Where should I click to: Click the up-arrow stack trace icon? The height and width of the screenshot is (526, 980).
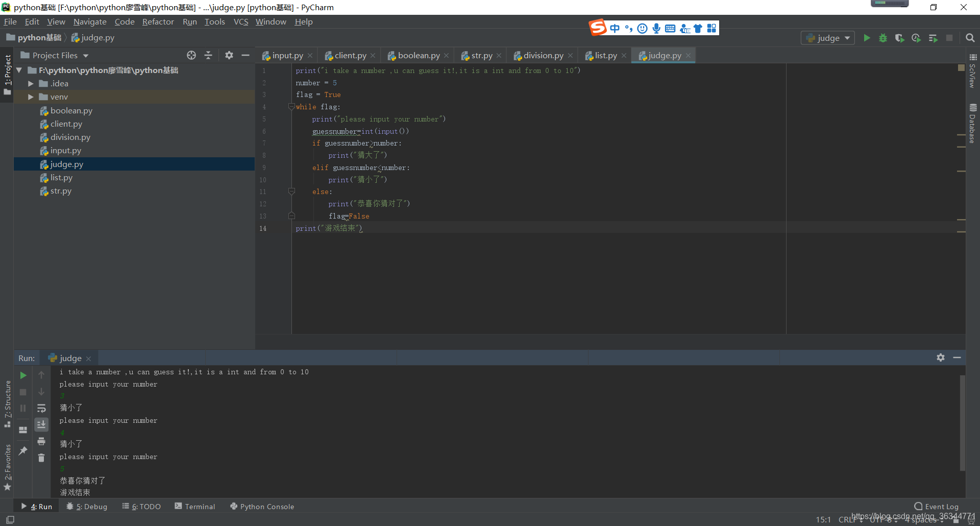pyautogui.click(x=41, y=375)
